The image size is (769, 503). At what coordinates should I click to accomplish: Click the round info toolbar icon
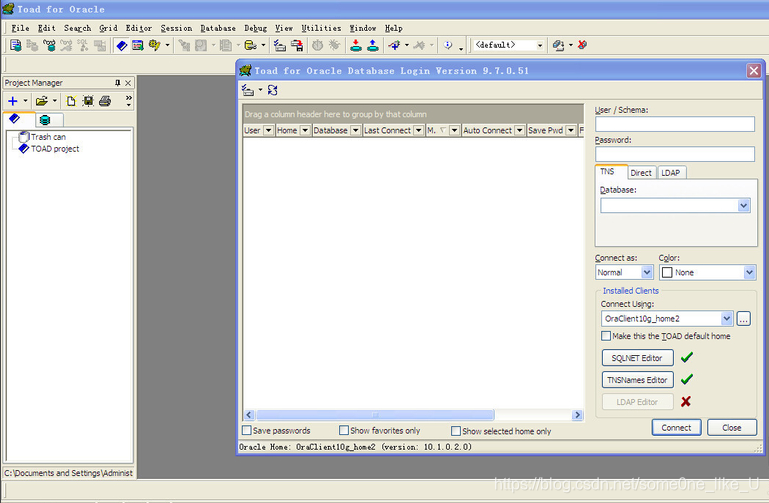pos(448,45)
